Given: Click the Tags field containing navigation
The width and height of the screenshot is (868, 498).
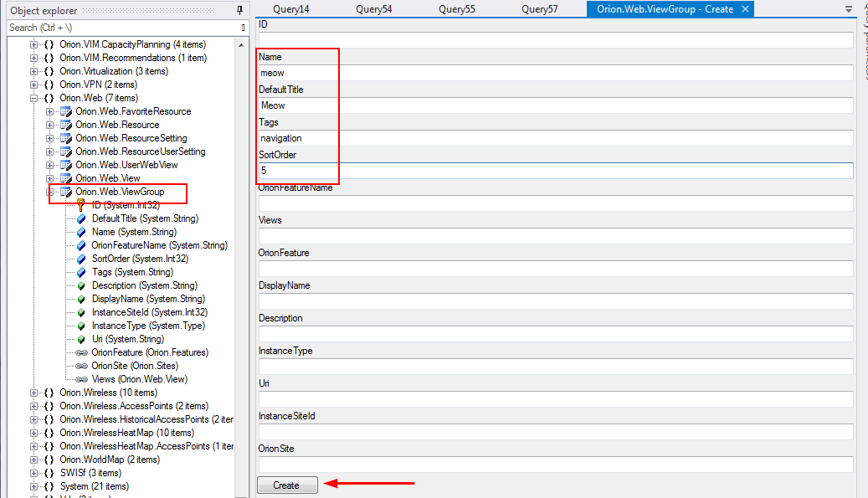Looking at the screenshot, I should (x=556, y=138).
